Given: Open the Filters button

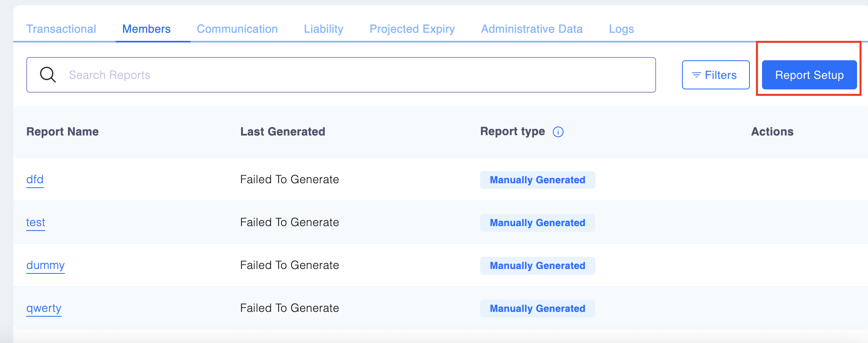Looking at the screenshot, I should pos(716,75).
